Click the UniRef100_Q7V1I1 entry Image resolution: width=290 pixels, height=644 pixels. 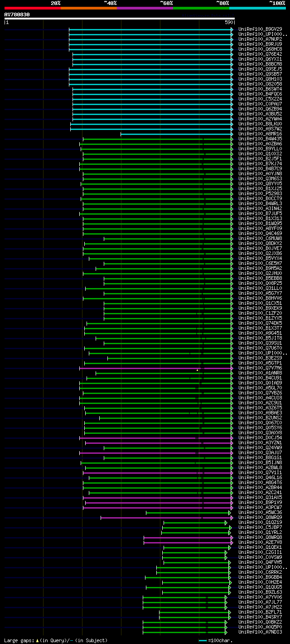[x=261, y=472]
